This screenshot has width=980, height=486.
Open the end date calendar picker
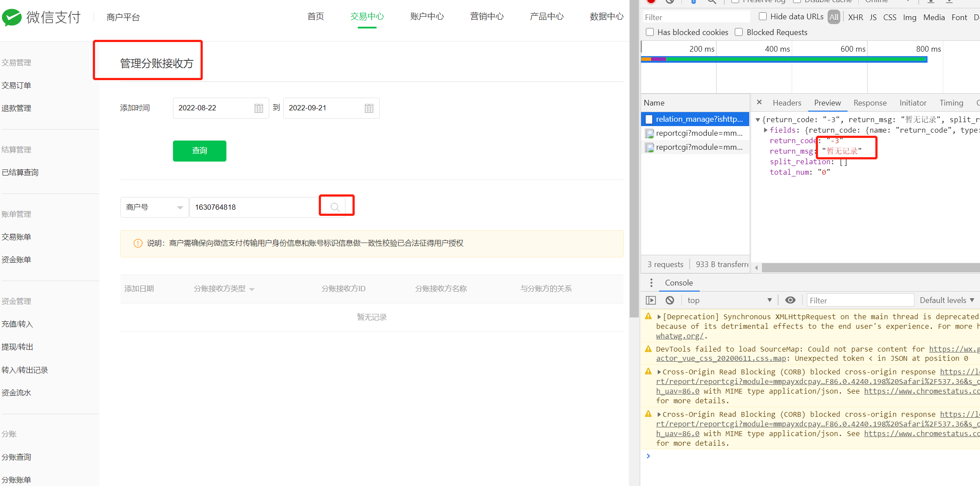[x=369, y=108]
